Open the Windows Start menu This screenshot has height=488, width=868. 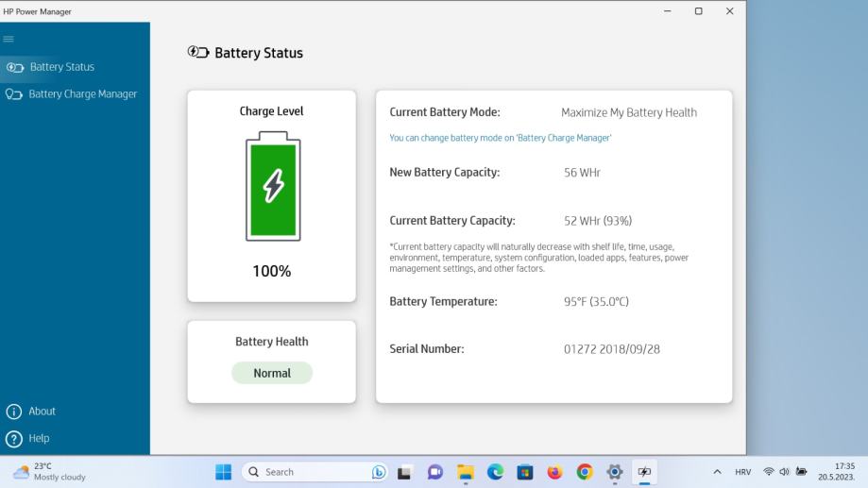click(x=224, y=472)
